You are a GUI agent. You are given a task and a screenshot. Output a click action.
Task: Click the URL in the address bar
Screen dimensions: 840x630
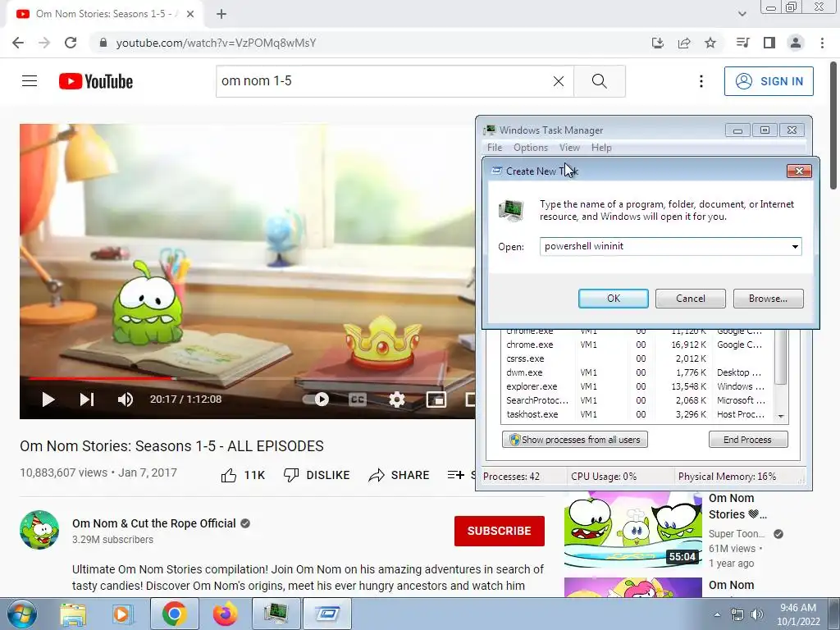point(216,43)
